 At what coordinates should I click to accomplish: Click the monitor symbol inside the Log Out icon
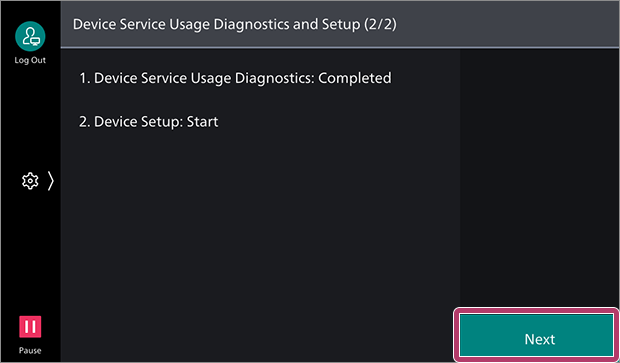coord(36,40)
